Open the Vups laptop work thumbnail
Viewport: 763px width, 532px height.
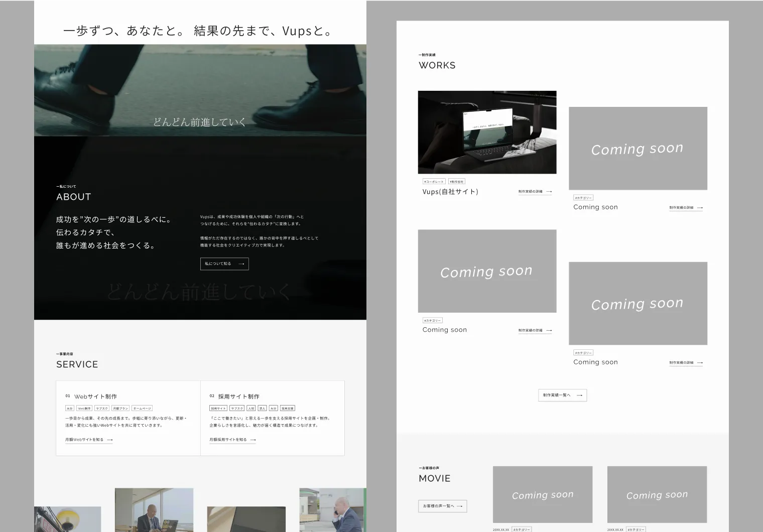(x=487, y=132)
